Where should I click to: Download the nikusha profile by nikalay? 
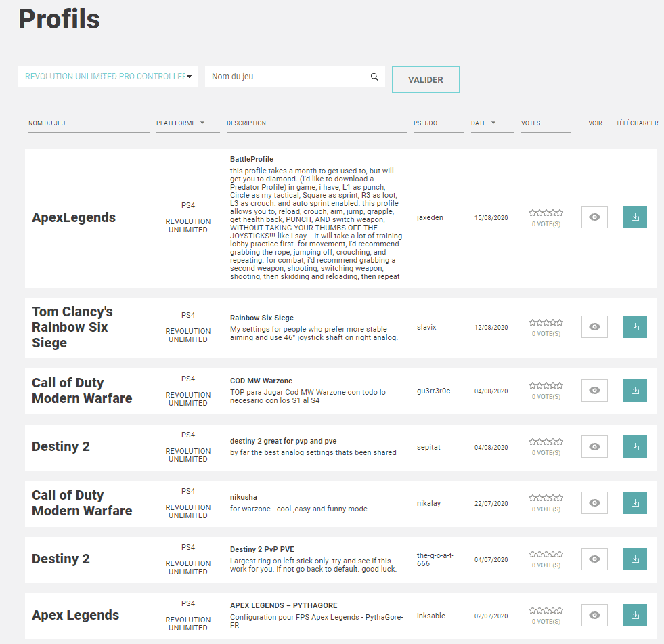635,503
